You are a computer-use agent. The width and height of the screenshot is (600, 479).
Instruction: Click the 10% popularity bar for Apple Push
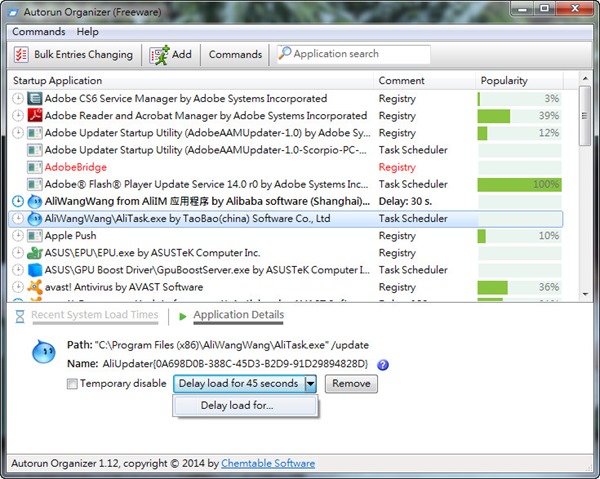[519, 236]
